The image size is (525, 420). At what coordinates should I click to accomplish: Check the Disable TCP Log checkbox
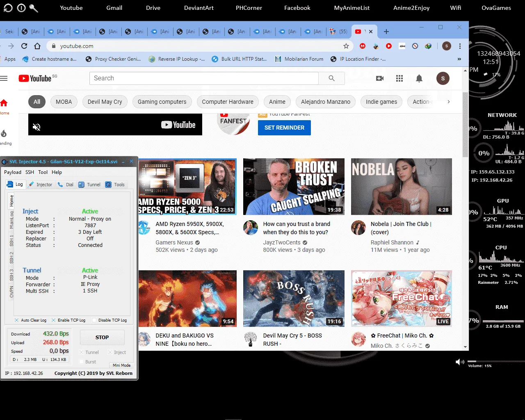[94, 320]
